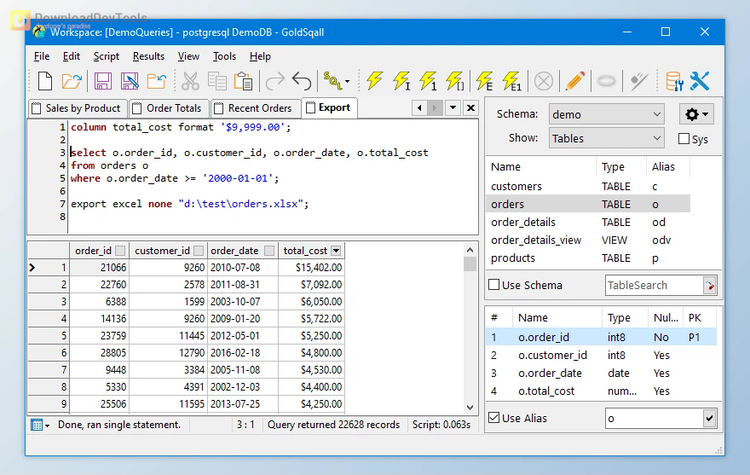Expand the Schema dropdown showing demo

point(607,115)
